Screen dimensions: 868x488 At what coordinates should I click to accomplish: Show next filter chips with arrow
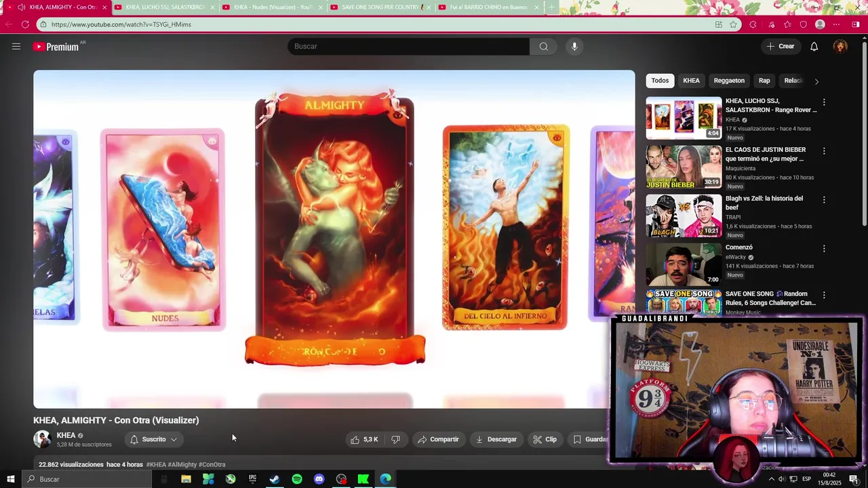point(816,81)
